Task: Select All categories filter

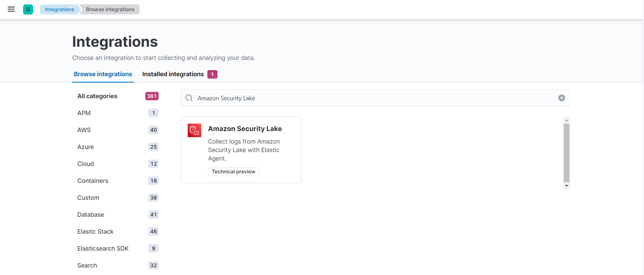Action: click(97, 96)
